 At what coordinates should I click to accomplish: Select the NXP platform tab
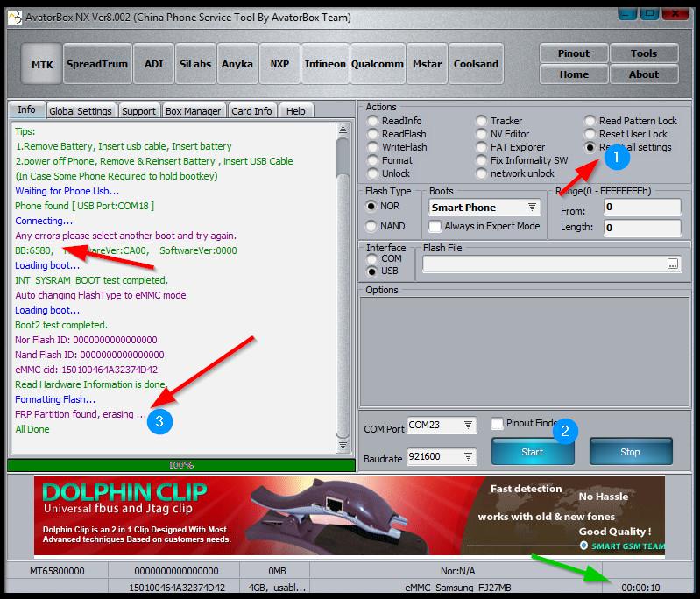coord(279,64)
